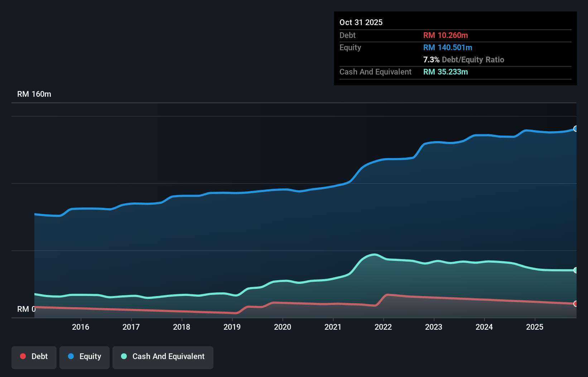Click the blue Equity legend dot
Image resolution: width=588 pixels, height=377 pixels.
click(71, 356)
